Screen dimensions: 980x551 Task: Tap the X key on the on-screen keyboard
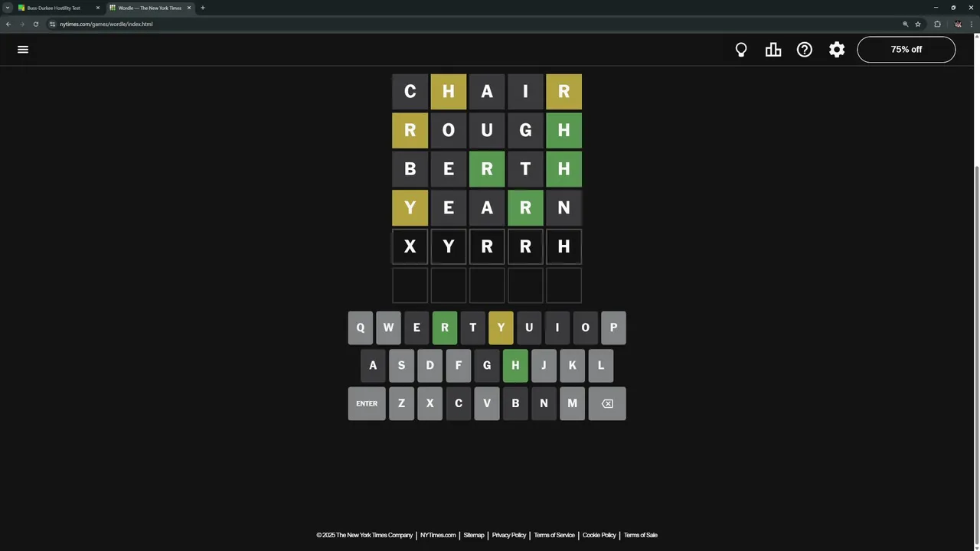point(430,403)
